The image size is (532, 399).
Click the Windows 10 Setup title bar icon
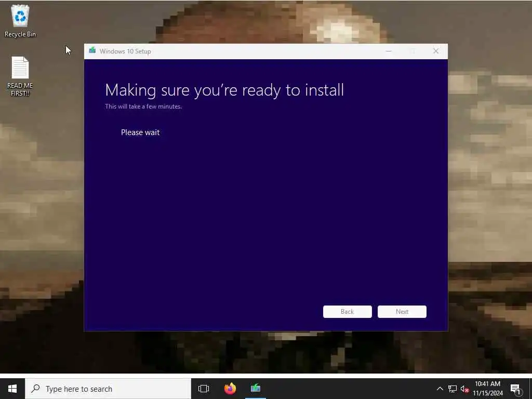pos(92,50)
